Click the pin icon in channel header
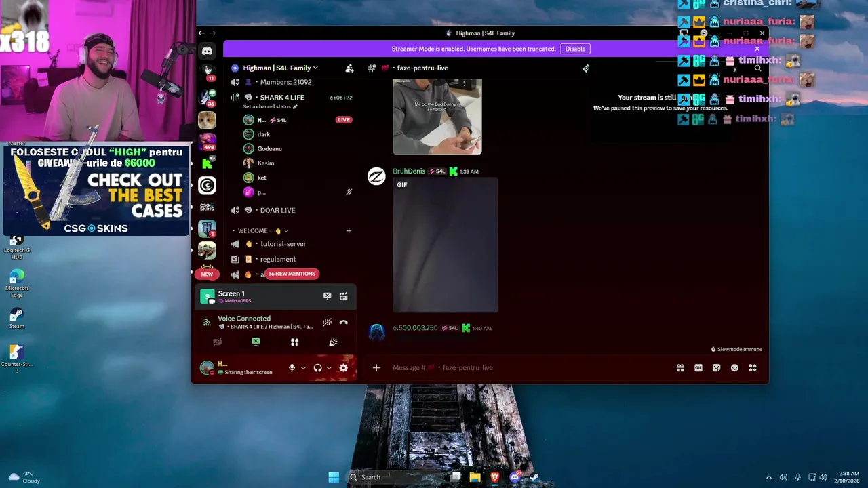 coord(585,68)
